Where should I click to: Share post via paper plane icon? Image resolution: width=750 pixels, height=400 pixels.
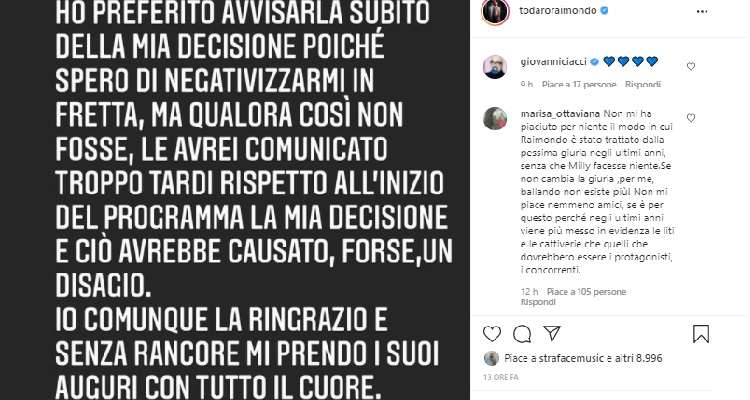pos(551,333)
